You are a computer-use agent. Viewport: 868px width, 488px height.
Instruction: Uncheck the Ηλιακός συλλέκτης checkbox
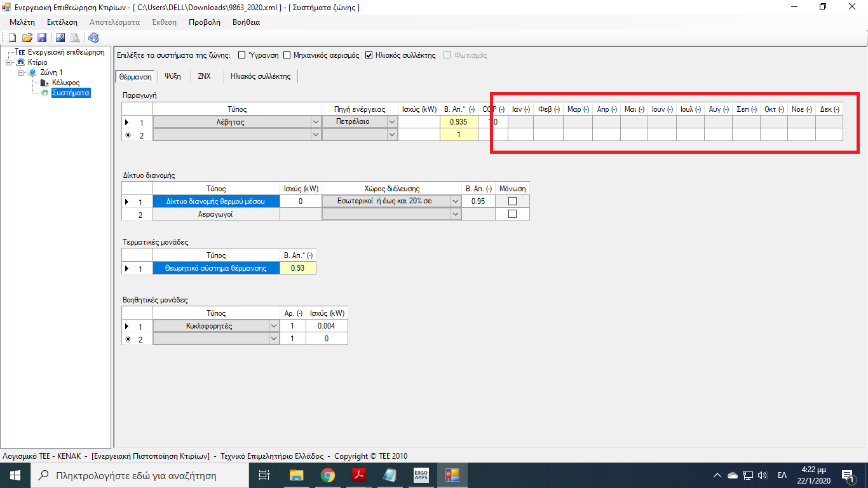click(x=369, y=55)
